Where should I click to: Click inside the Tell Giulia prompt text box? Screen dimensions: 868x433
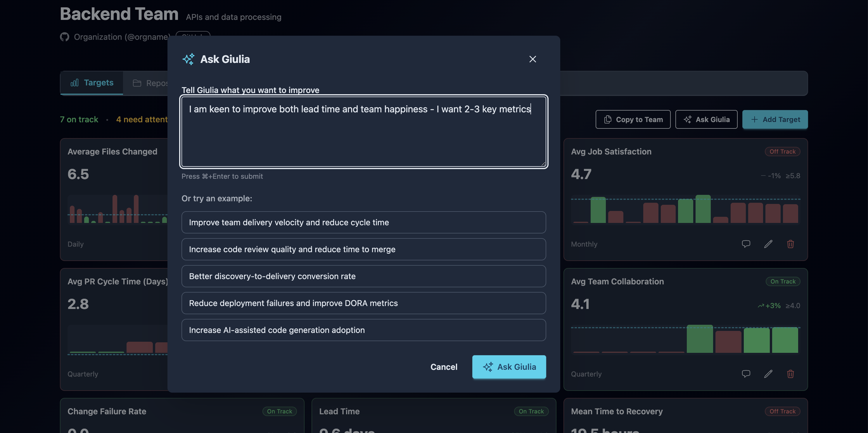click(x=363, y=132)
